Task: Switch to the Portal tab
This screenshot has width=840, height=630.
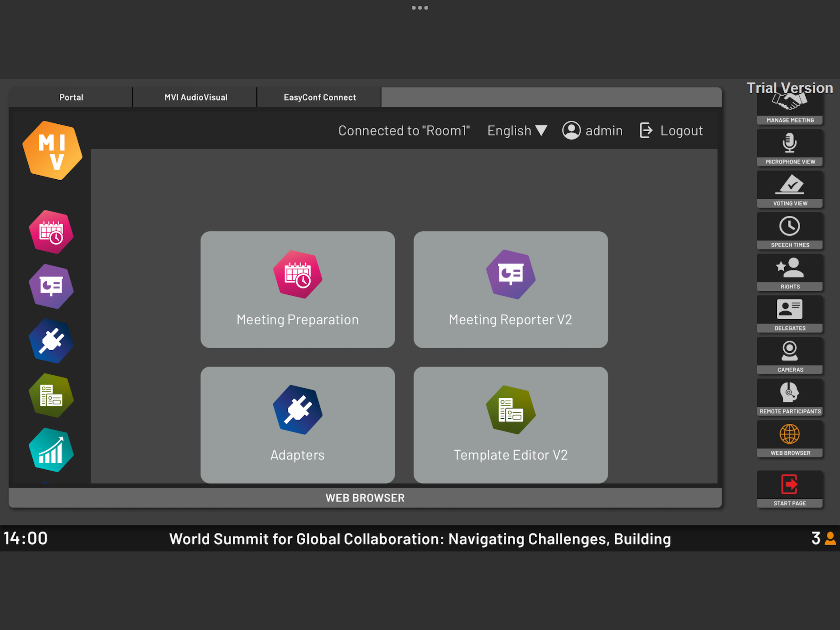Action: [71, 97]
